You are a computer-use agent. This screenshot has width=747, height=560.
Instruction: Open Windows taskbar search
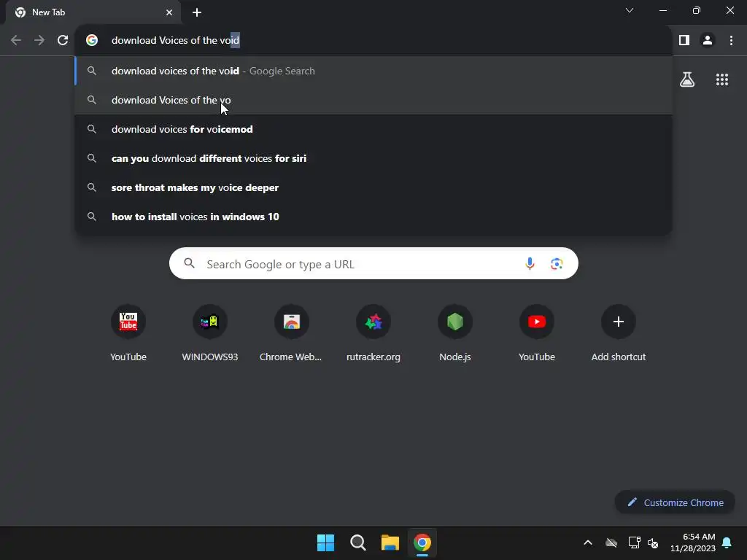357,542
